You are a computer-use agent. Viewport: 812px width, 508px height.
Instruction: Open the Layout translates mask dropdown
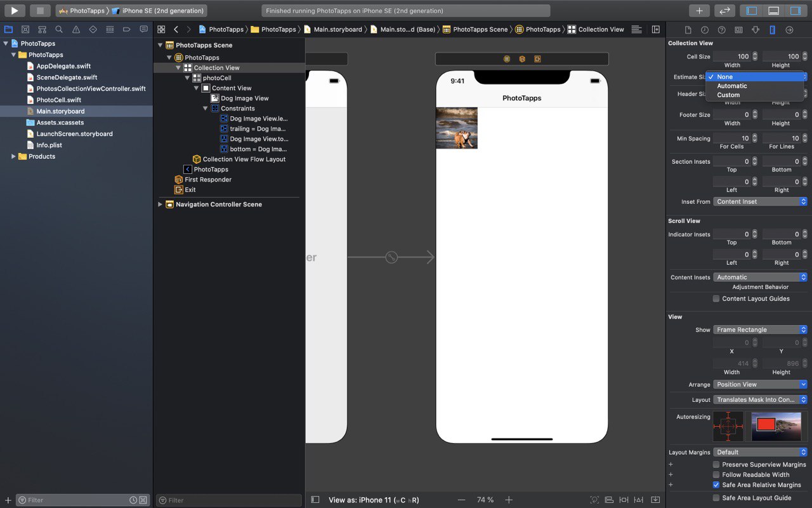(760, 400)
